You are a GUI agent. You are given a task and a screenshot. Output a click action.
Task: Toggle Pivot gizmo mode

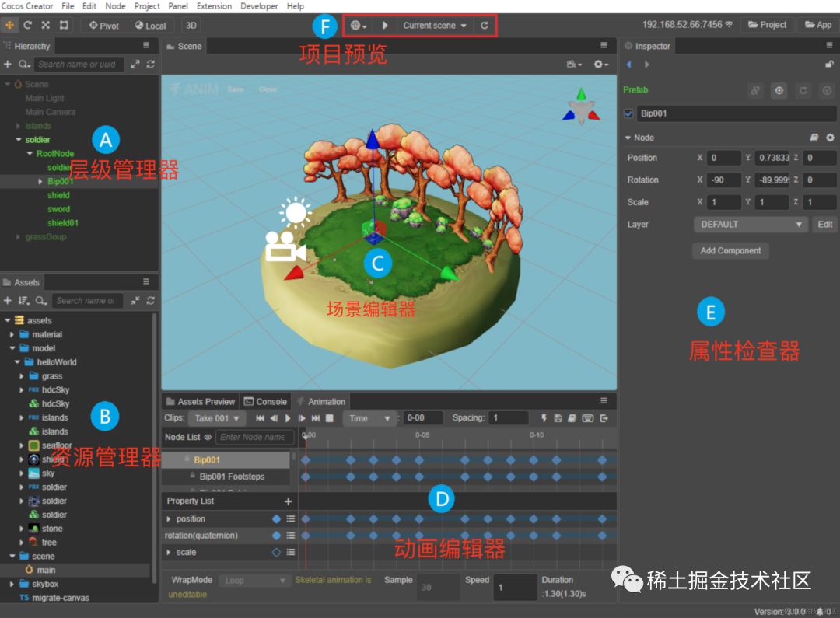104,25
